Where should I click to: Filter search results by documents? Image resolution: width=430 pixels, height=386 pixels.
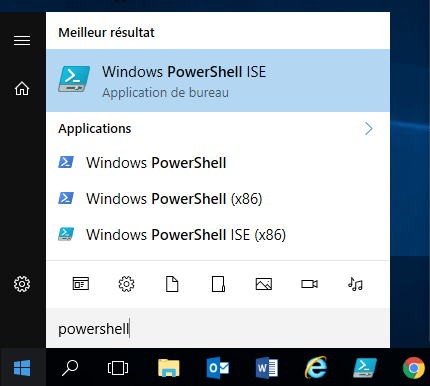[x=172, y=284]
